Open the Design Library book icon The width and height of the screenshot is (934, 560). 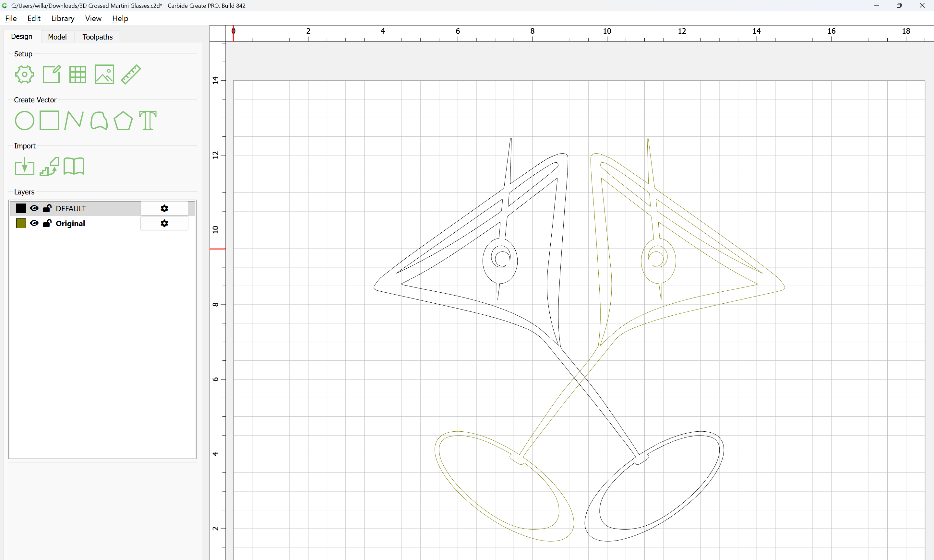click(74, 167)
